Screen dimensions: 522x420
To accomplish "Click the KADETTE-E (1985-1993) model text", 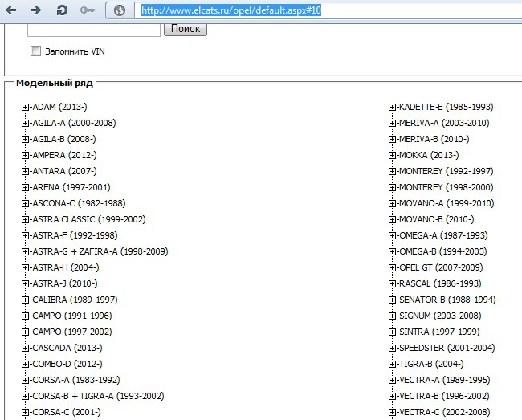I will click(x=446, y=107).
